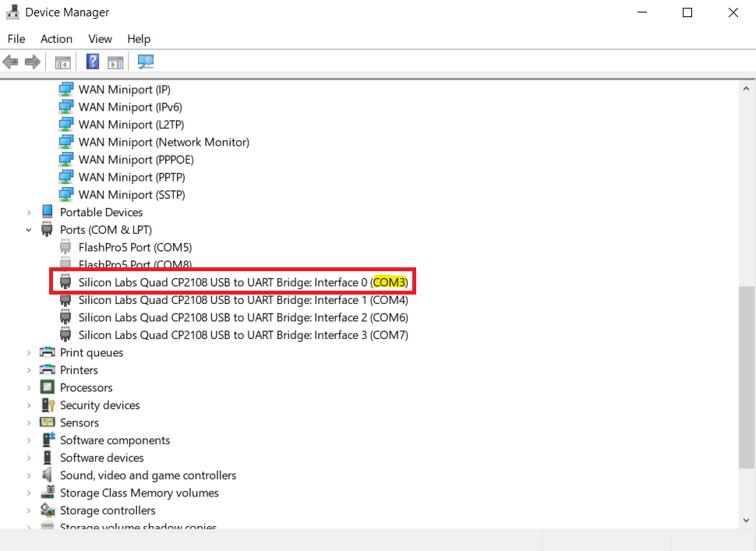Viewport: 756px width, 551px height.
Task: Expand the Portable Devices node
Action: coord(29,212)
